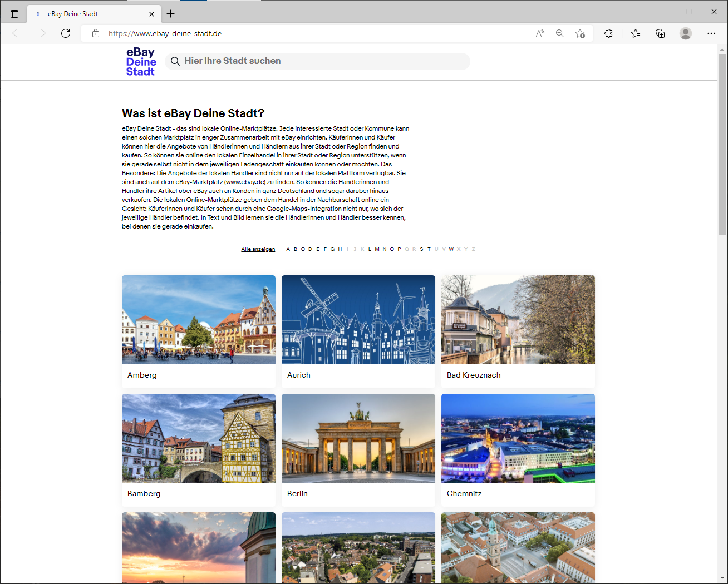The image size is (728, 584).
Task: Click the zoom out magnifier icon
Action: click(560, 33)
